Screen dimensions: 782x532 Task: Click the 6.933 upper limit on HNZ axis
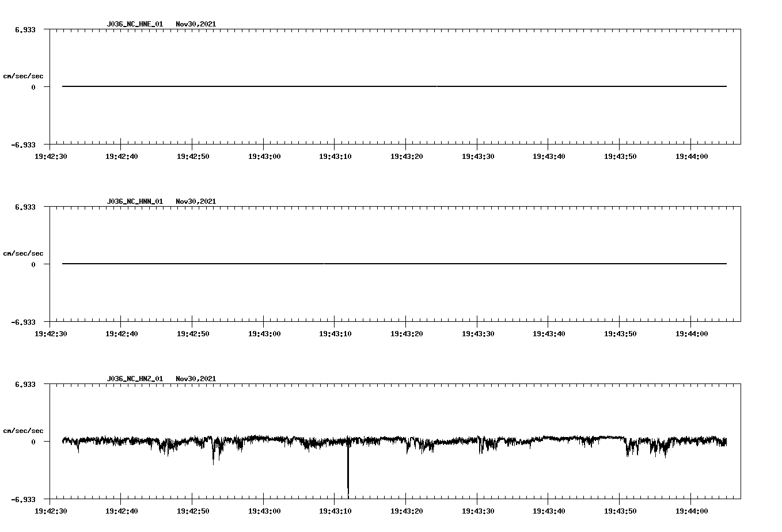pos(25,385)
